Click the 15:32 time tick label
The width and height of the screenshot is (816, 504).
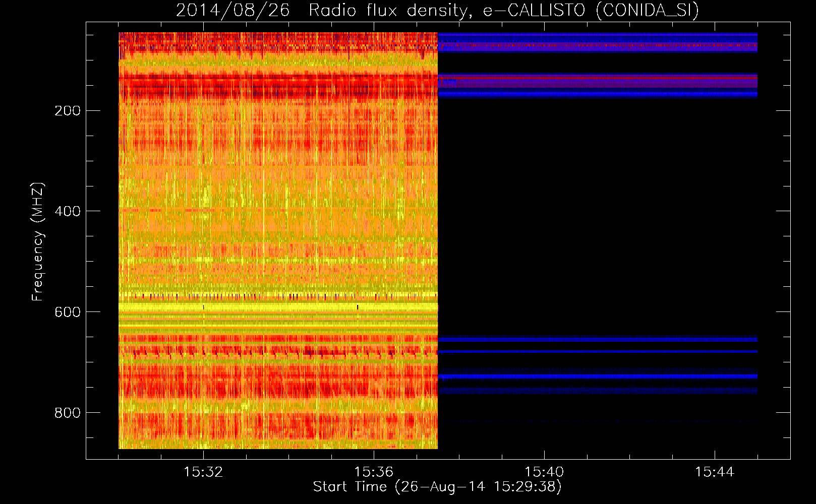coord(203,472)
